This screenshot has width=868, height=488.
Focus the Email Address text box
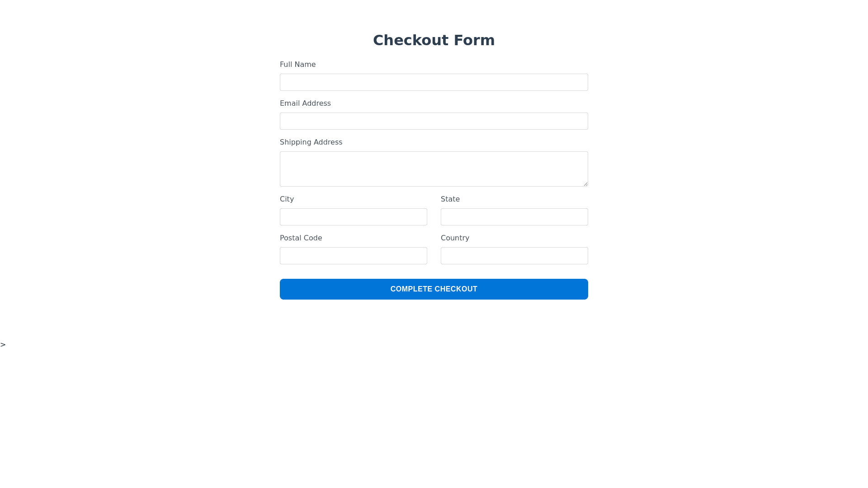pyautogui.click(x=434, y=121)
